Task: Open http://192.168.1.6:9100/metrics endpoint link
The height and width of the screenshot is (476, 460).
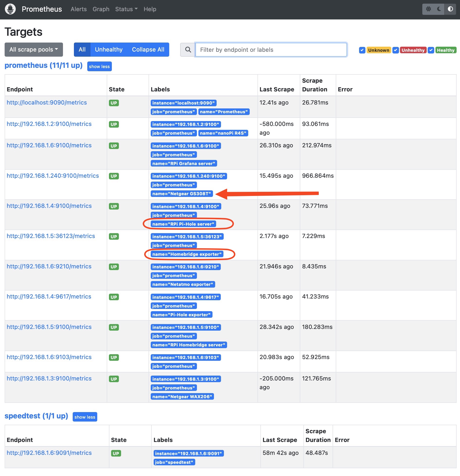Action: click(49, 145)
